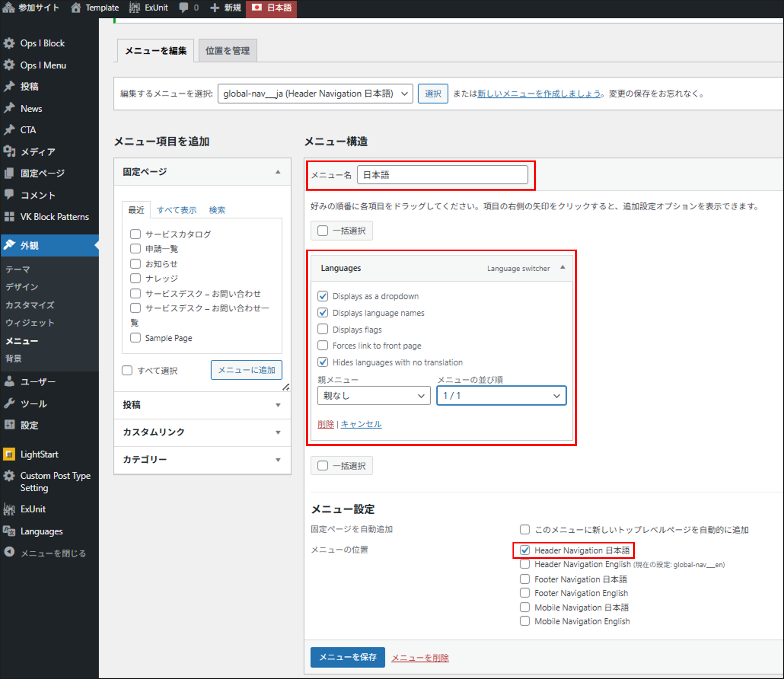This screenshot has height=679, width=784.
Task: Click the メニュー名 text field
Action: [442, 175]
